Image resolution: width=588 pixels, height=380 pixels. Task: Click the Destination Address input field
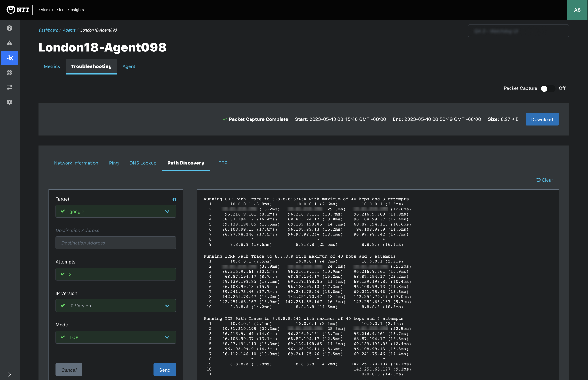tap(116, 243)
